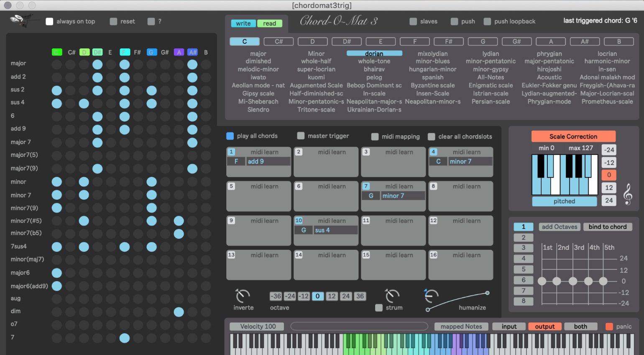Click the pitched button
Screen dimensions: 644x355
(x=565, y=201)
